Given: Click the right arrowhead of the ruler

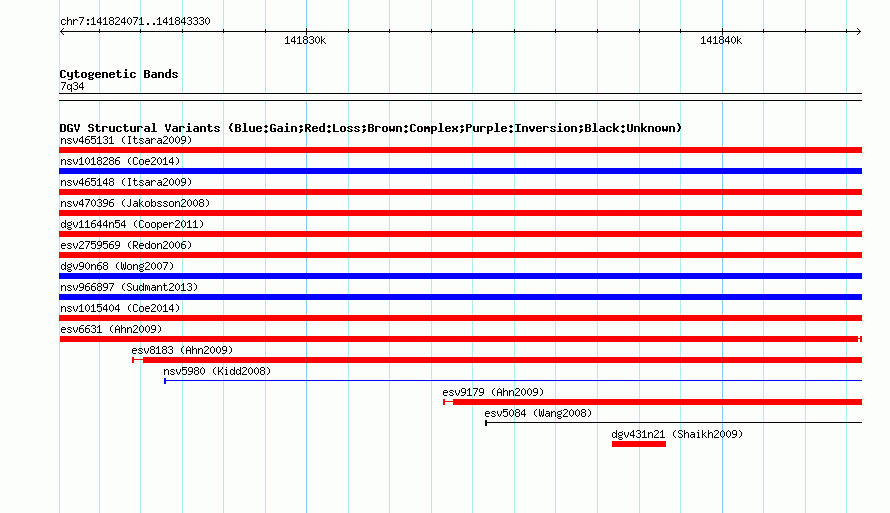Looking at the screenshot, I should tap(859, 32).
